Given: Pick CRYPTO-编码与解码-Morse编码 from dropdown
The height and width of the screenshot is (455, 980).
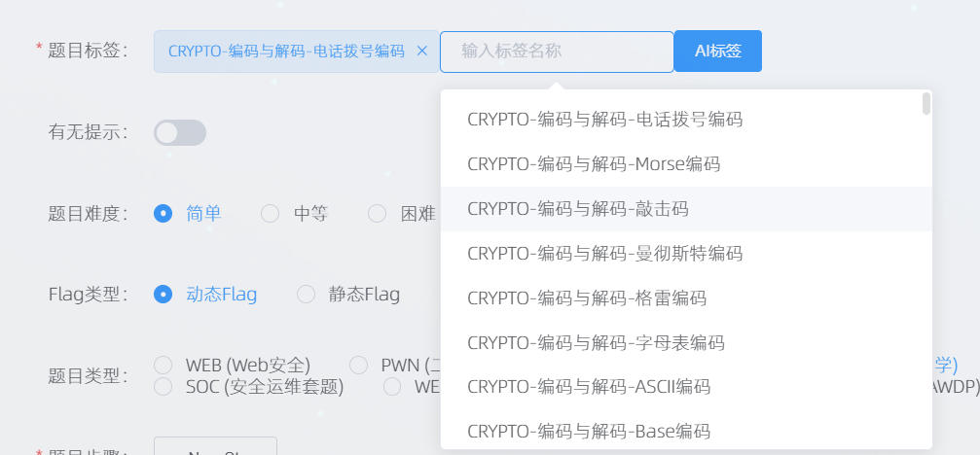Looking at the screenshot, I should point(594,164).
